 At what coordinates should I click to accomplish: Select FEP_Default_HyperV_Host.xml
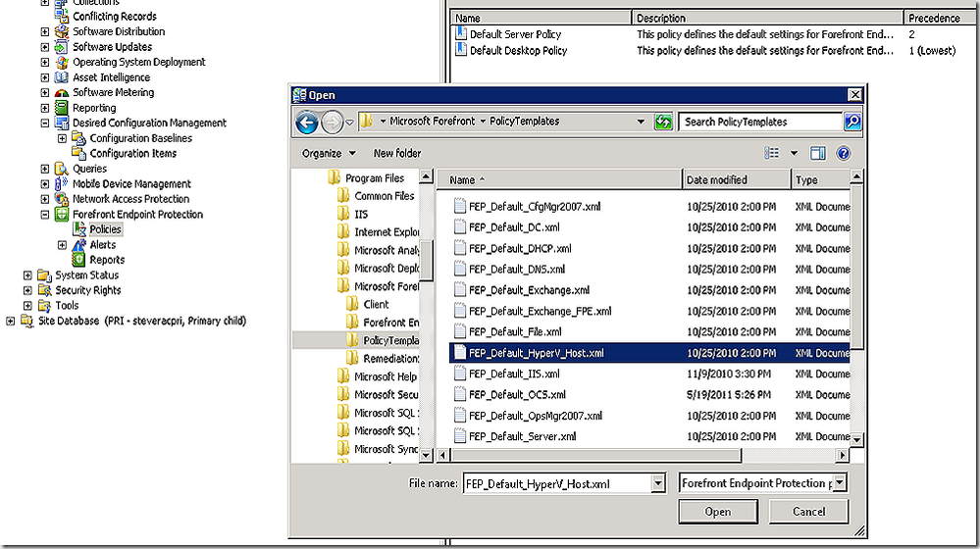[649, 353]
